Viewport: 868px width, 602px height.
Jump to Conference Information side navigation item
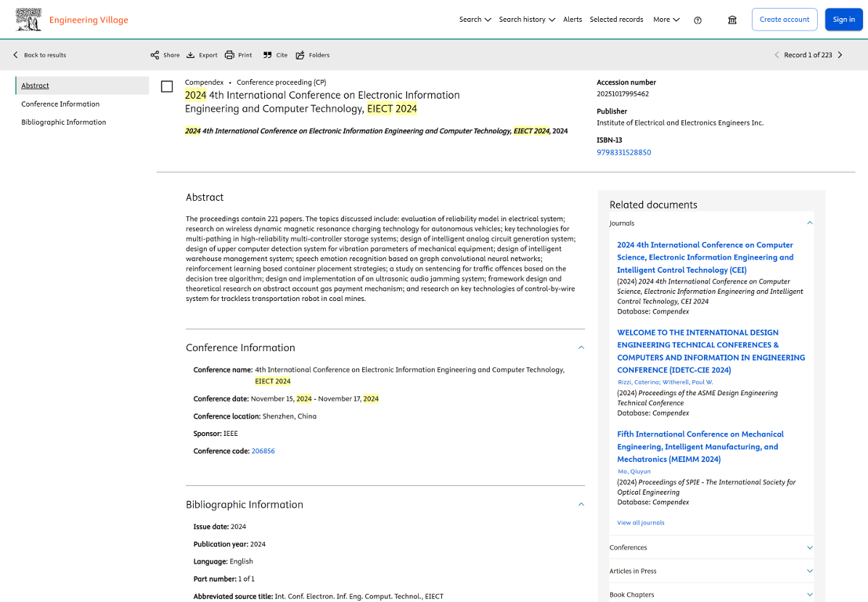click(x=60, y=104)
